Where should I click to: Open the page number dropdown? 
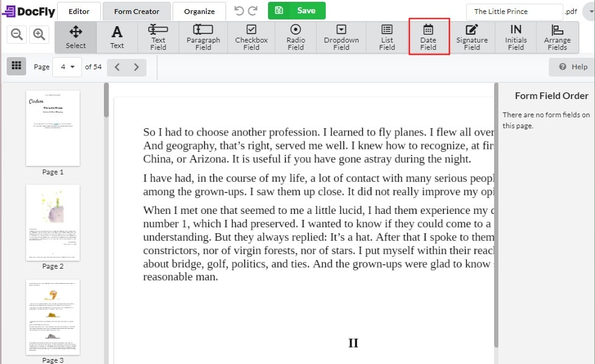click(67, 67)
